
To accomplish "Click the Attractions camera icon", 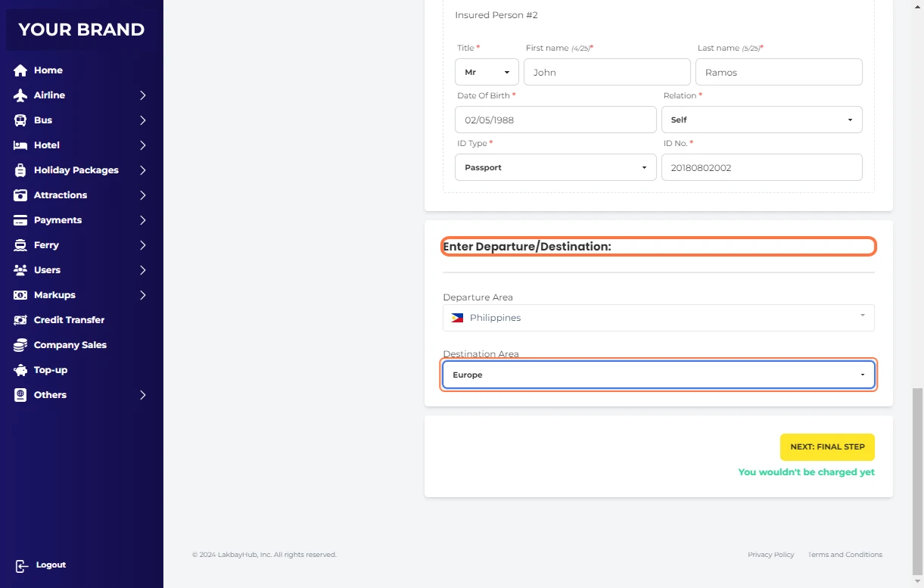I will [x=20, y=195].
